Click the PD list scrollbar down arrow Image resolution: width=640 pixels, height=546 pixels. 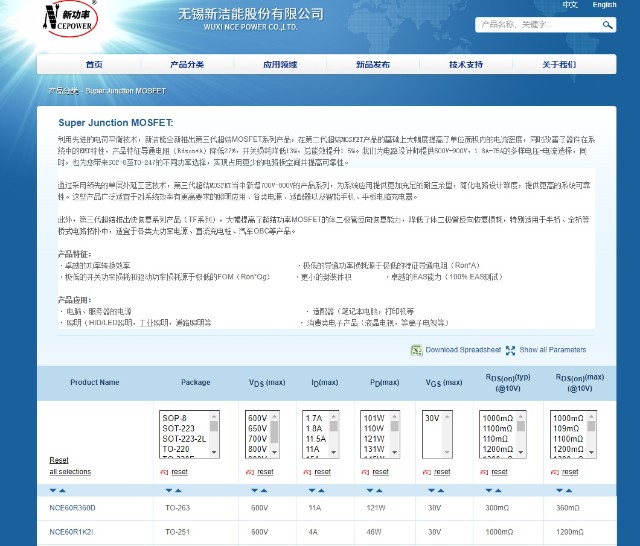(x=394, y=452)
